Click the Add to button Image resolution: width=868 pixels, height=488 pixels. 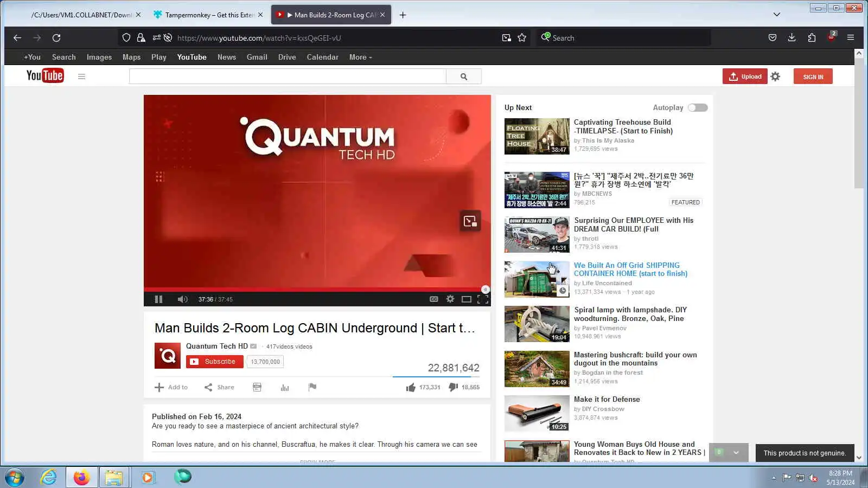pos(171,387)
